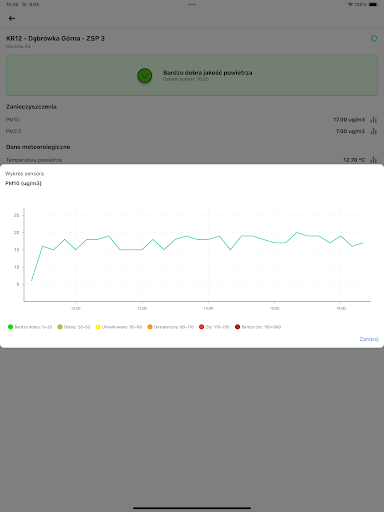Image resolution: width=384 pixels, height=512 pixels.
Task: Click the 5 y-axis label
Action: pyautogui.click(x=18, y=284)
